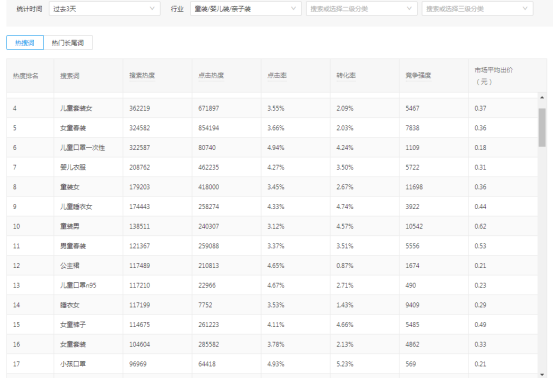Click competition value 10542
The height and width of the screenshot is (378, 553).
(414, 226)
